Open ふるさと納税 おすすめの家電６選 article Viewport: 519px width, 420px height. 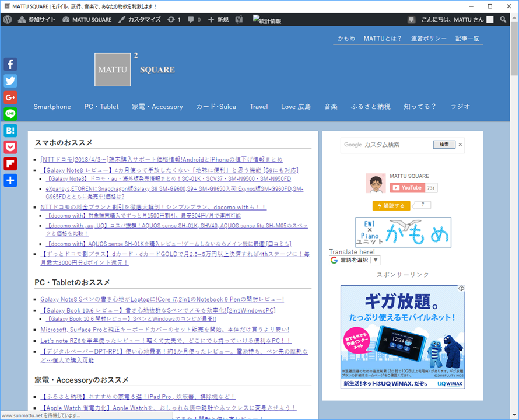pyautogui.click(x=138, y=397)
